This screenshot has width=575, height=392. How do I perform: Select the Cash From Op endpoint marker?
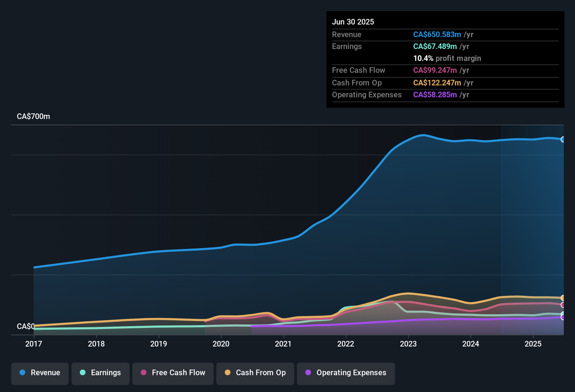tap(563, 298)
